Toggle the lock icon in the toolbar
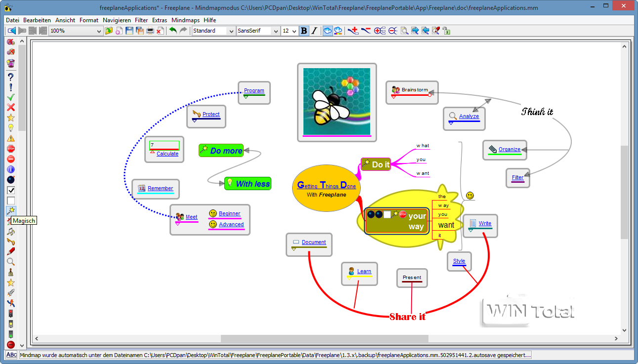Screen dimensions: 638x364 [x=446, y=31]
